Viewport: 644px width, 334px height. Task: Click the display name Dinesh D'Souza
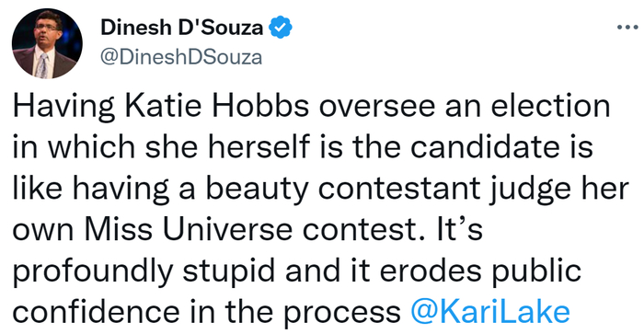181,28
